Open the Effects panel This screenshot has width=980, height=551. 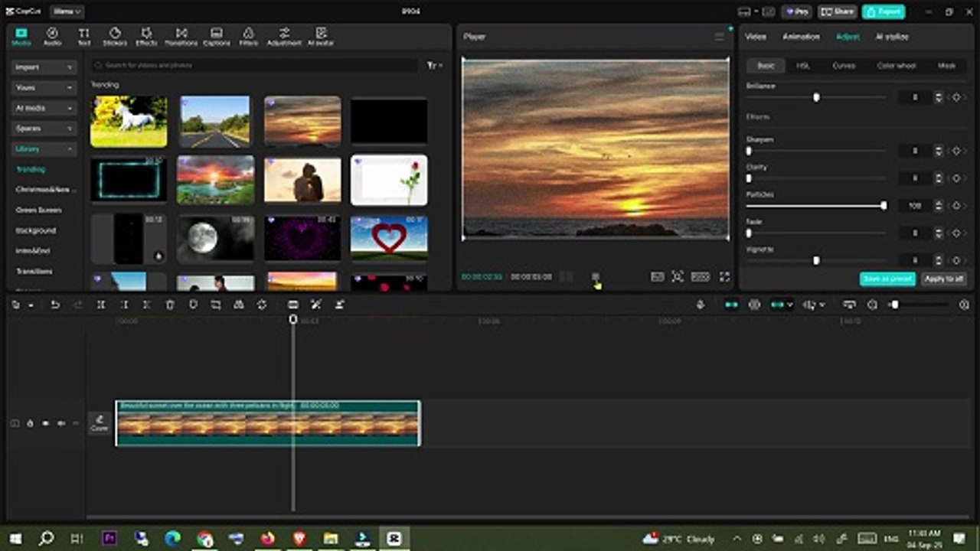coord(146,37)
